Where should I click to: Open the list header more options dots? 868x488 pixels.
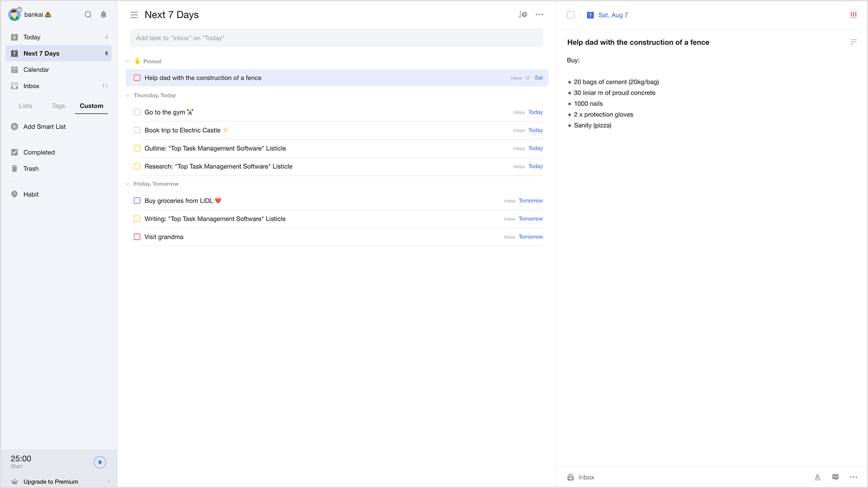click(x=539, y=14)
